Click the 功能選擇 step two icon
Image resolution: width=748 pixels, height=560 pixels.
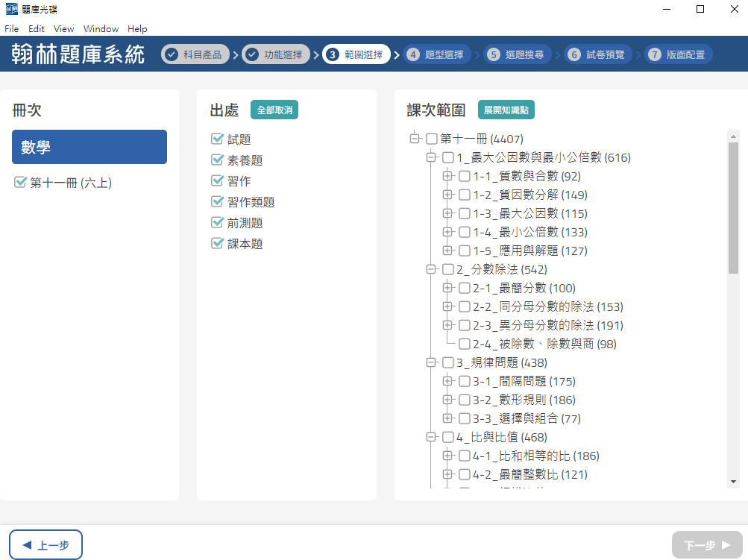coord(252,54)
